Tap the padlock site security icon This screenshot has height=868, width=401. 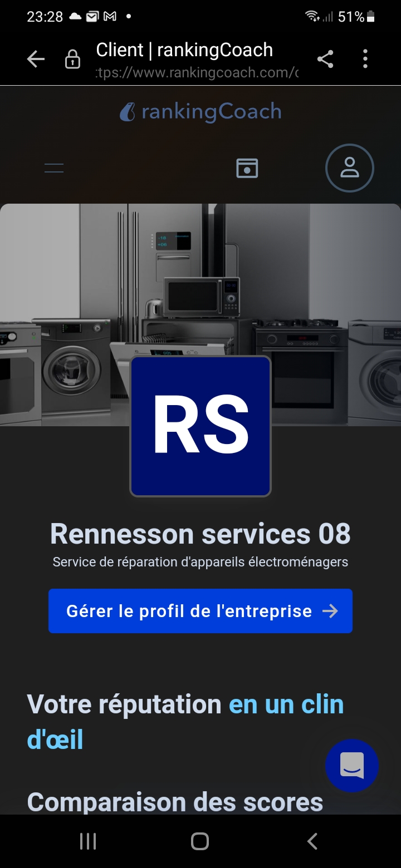pyautogui.click(x=73, y=59)
